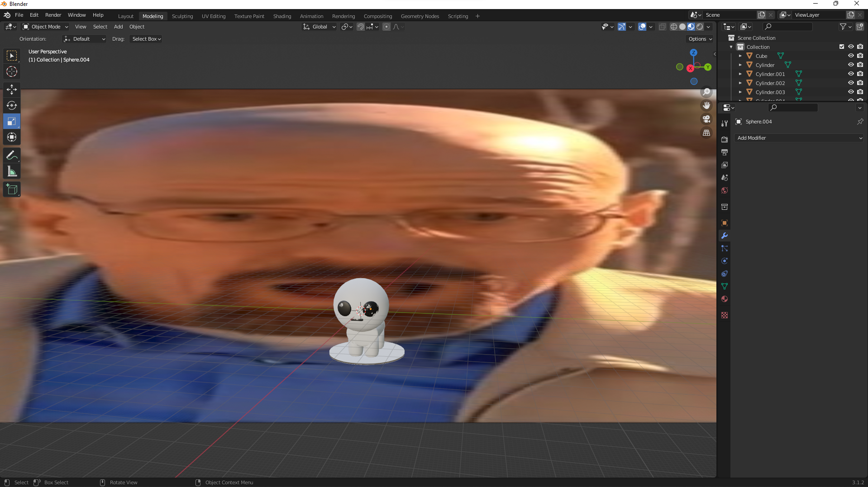Image resolution: width=868 pixels, height=487 pixels.
Task: Switch to Physics Properties
Action: (725, 261)
